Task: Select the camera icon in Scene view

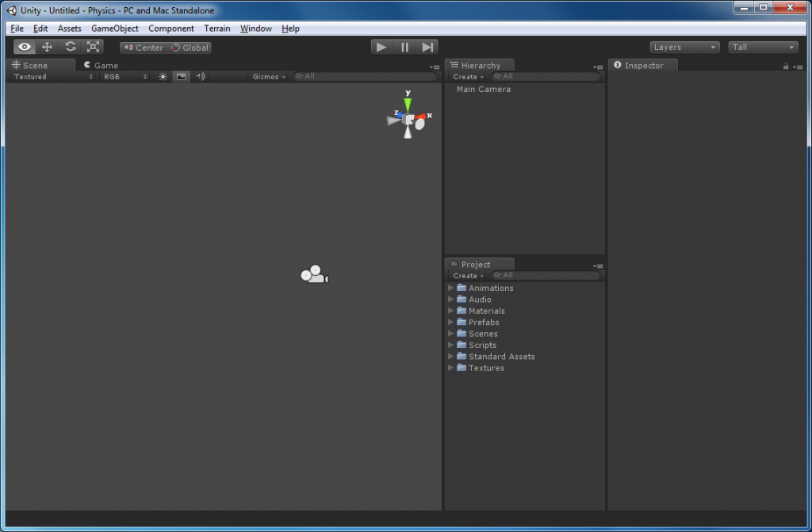Action: click(x=314, y=274)
